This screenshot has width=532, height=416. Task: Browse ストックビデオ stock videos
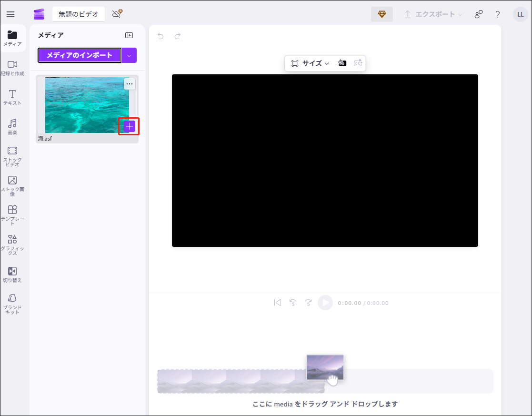click(13, 153)
